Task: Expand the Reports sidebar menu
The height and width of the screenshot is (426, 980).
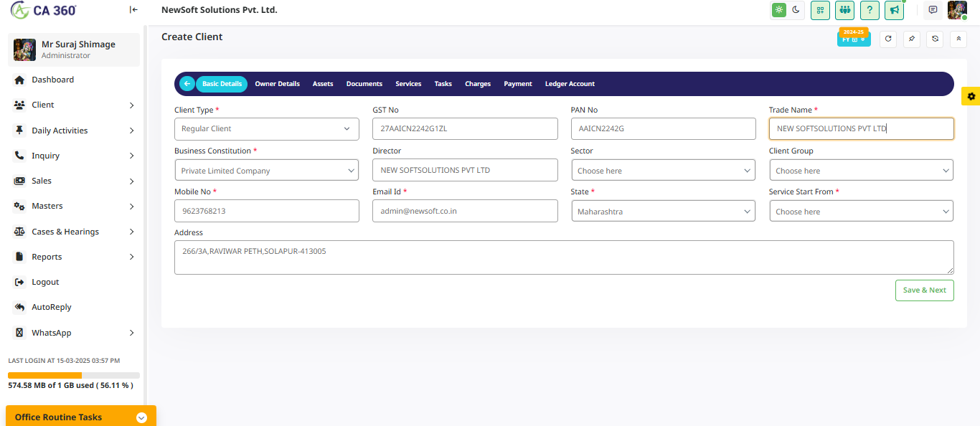Action: coord(72,257)
